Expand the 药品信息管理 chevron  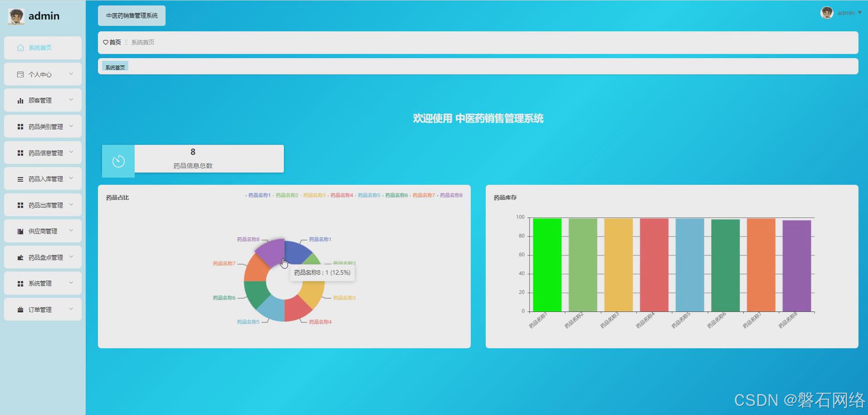(x=71, y=152)
